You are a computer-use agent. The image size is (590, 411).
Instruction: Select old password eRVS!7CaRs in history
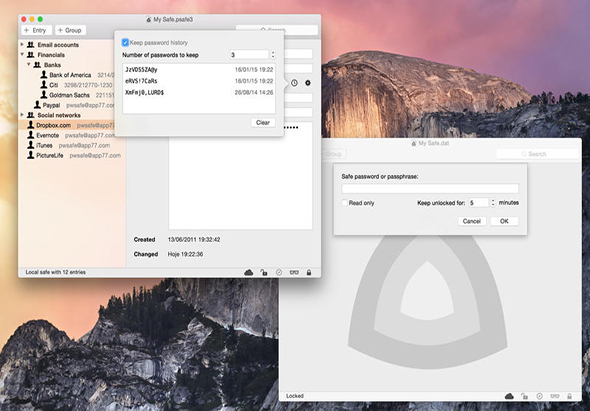(199, 81)
